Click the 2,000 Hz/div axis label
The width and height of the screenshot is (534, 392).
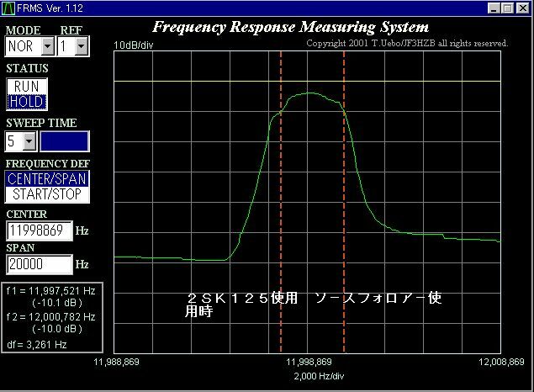pos(319,376)
